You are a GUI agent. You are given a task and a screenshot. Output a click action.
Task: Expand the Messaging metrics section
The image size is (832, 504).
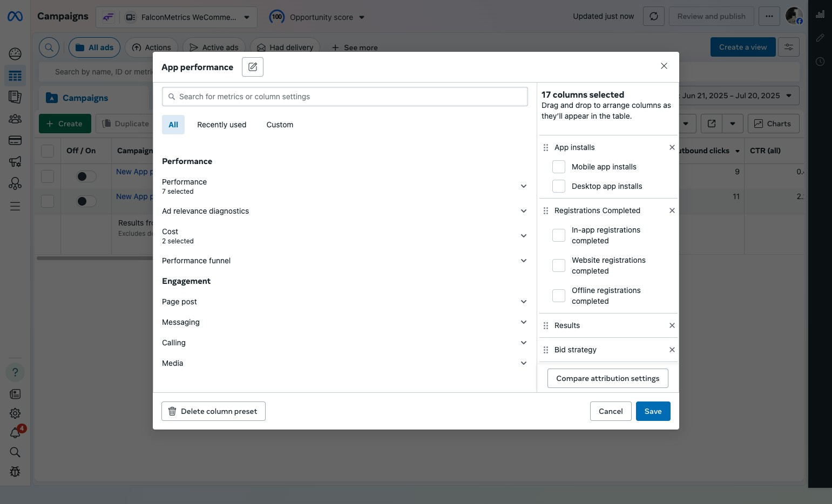523,322
